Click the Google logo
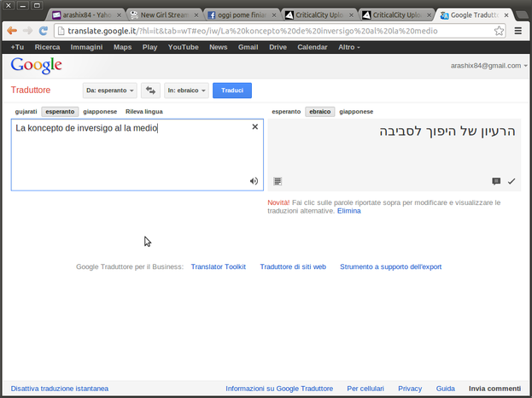 pyautogui.click(x=37, y=66)
